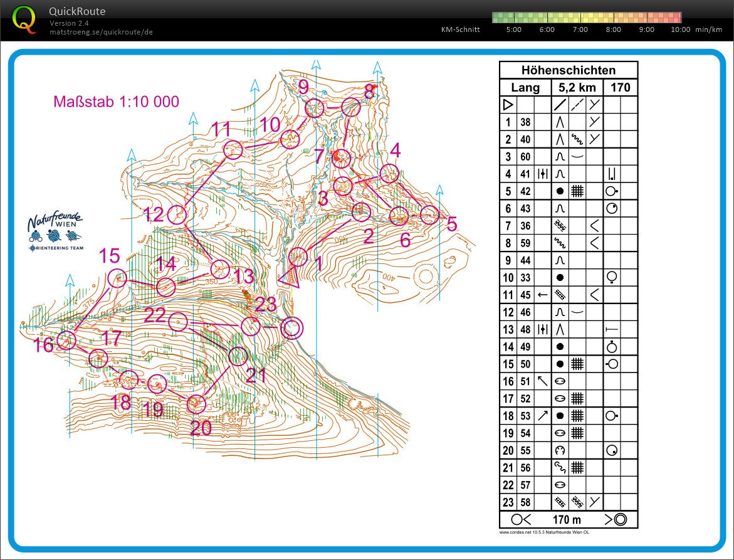The width and height of the screenshot is (734, 560).
Task: Click control code 54 in row 19
Action: [525, 433]
